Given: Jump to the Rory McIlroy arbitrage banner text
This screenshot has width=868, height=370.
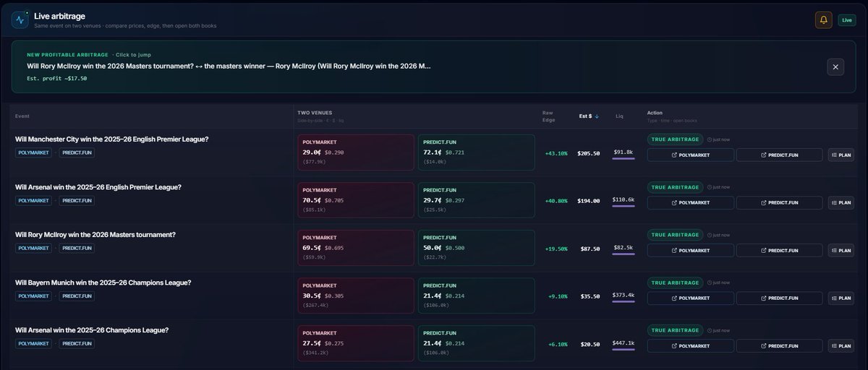Looking at the screenshot, I should point(229,66).
